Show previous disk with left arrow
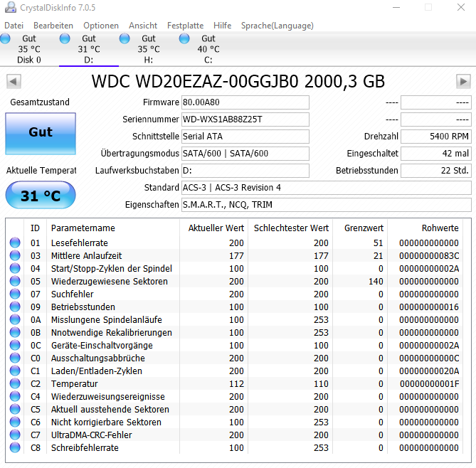 click(x=14, y=81)
